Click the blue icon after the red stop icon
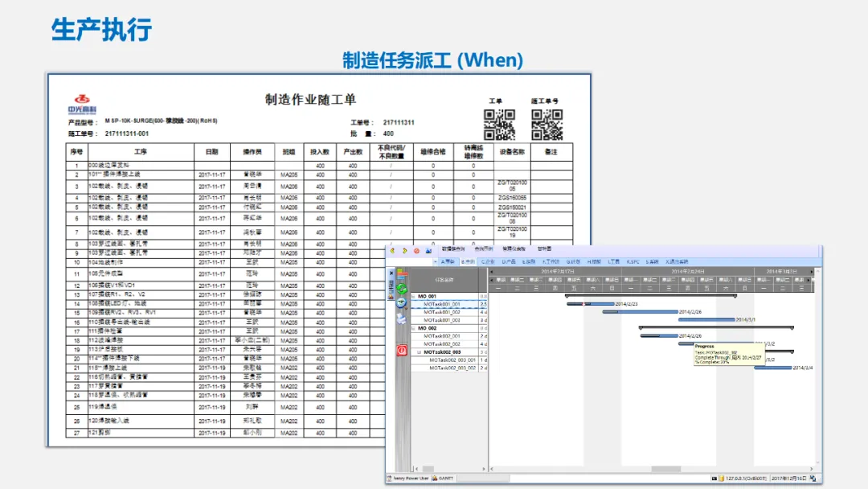This screenshot has width=868, height=489. click(428, 251)
